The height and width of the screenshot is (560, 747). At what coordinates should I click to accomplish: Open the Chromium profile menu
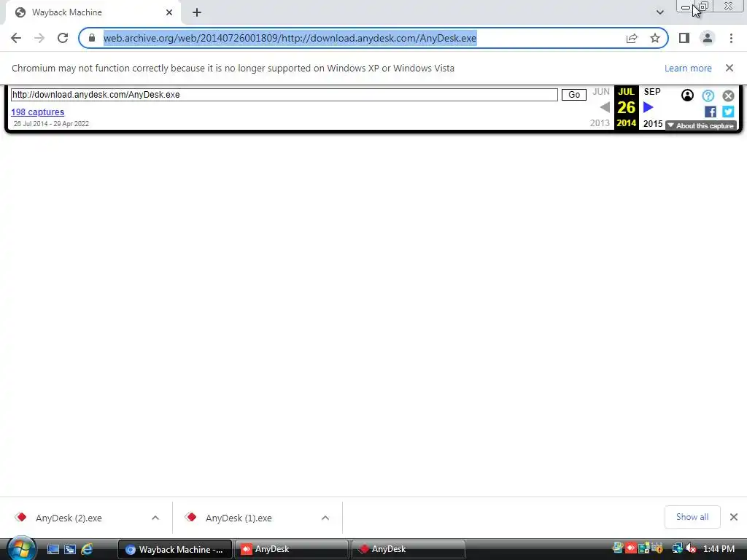708,38
